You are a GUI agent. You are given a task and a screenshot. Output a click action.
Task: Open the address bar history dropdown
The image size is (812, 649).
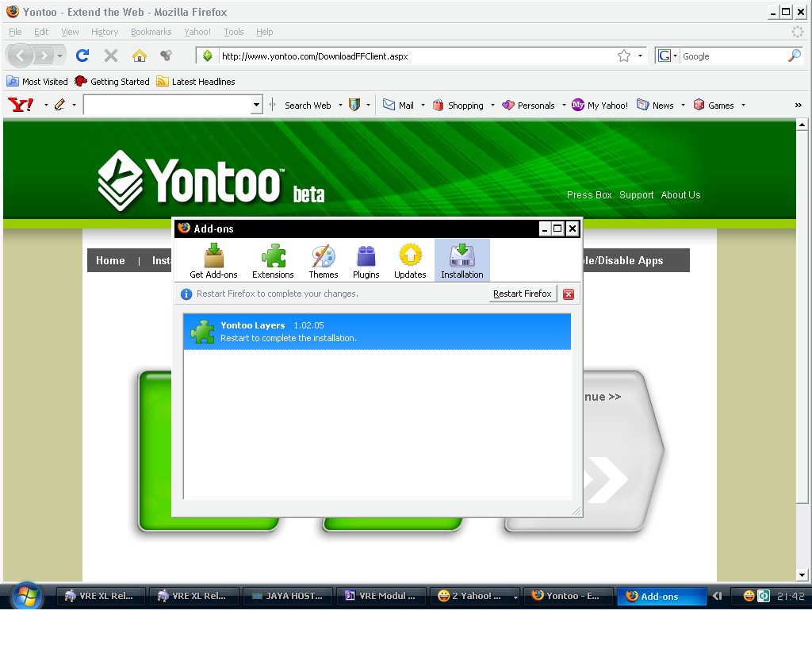[x=641, y=56]
